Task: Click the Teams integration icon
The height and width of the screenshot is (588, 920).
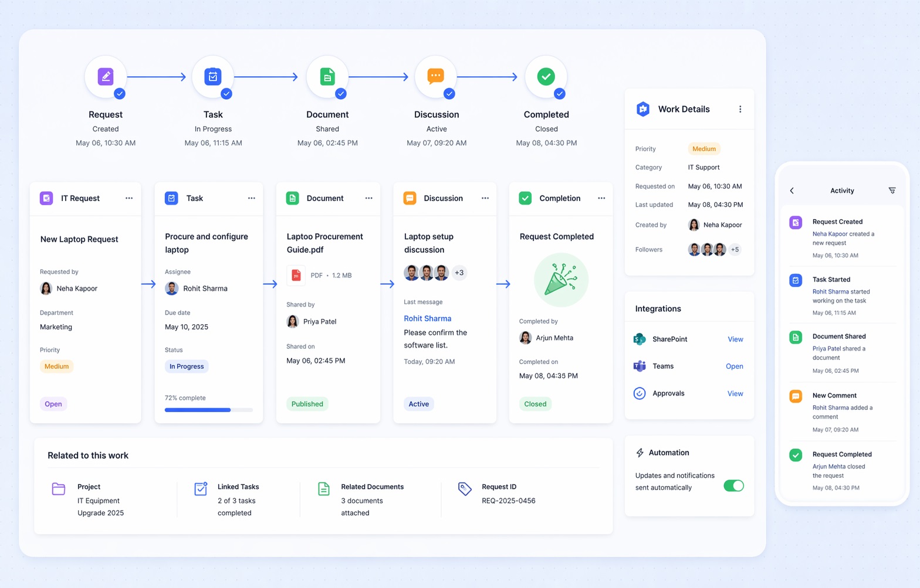Action: (x=640, y=366)
